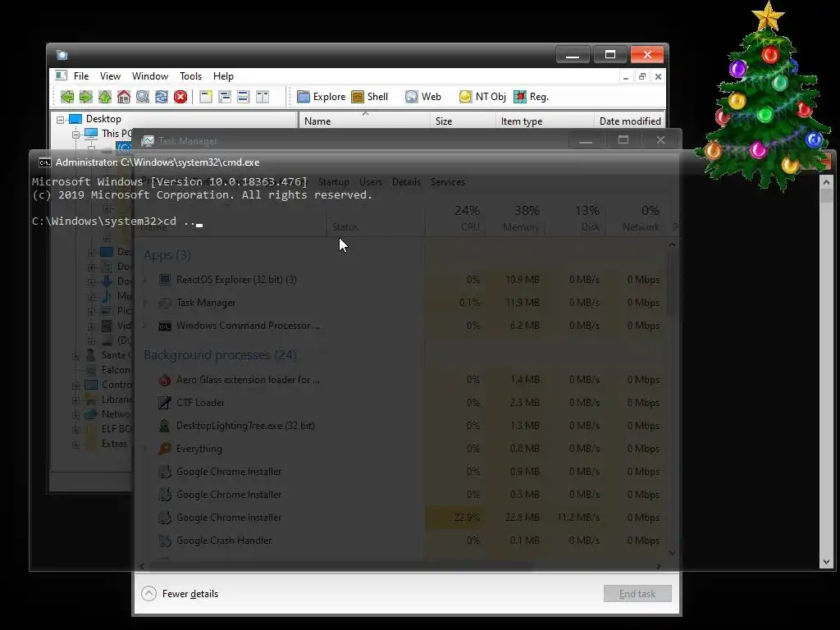This screenshot has width=840, height=630.
Task: Click the Explorer document icon beside the File menu
Action: (x=62, y=76)
